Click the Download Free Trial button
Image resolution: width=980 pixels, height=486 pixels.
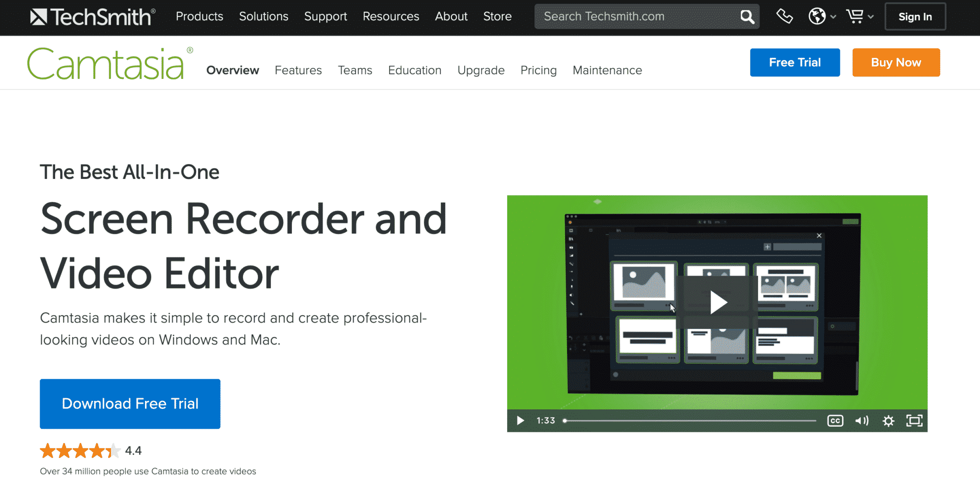[x=130, y=404]
